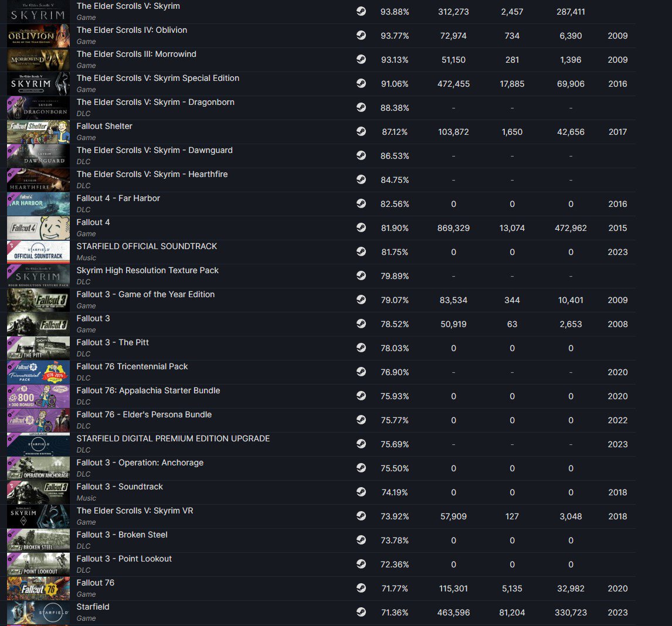
Task: Open STARFIELD DIGITAL PREMIUM EDITION UPGRADE
Action: pos(173,438)
